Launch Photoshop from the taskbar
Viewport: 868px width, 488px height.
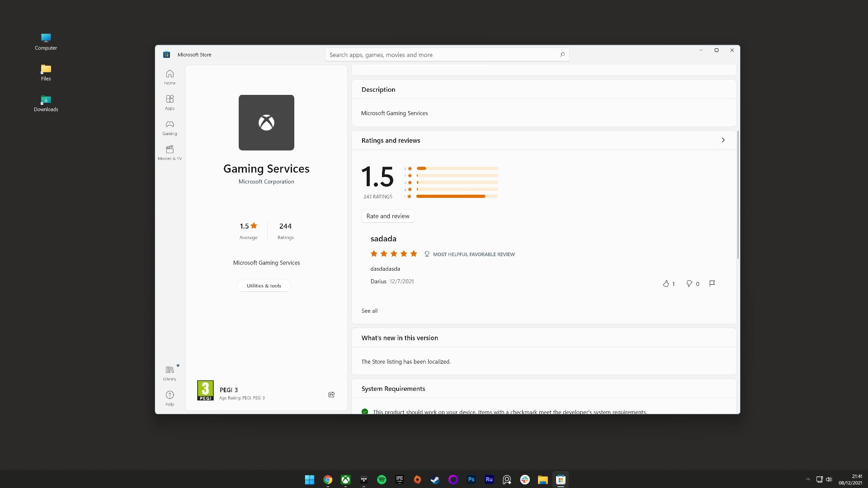click(471, 479)
